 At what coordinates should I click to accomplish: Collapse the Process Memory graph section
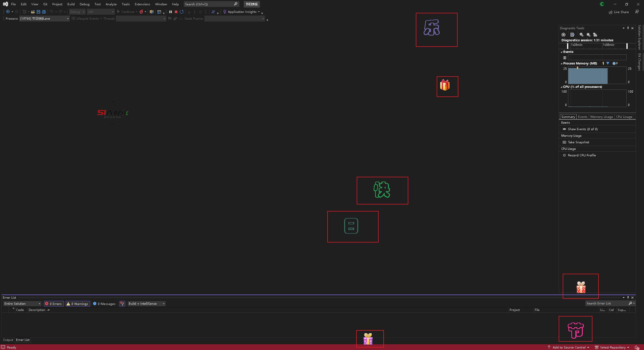561,63
